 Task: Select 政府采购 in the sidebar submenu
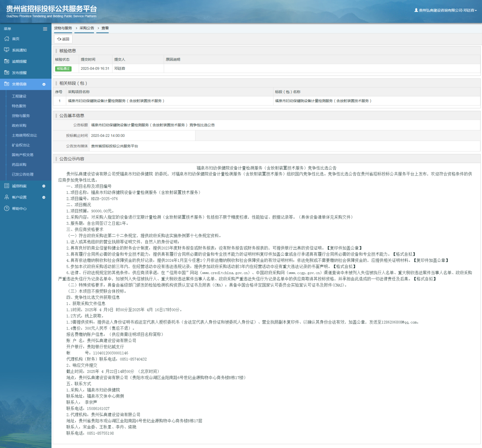coord(19,126)
